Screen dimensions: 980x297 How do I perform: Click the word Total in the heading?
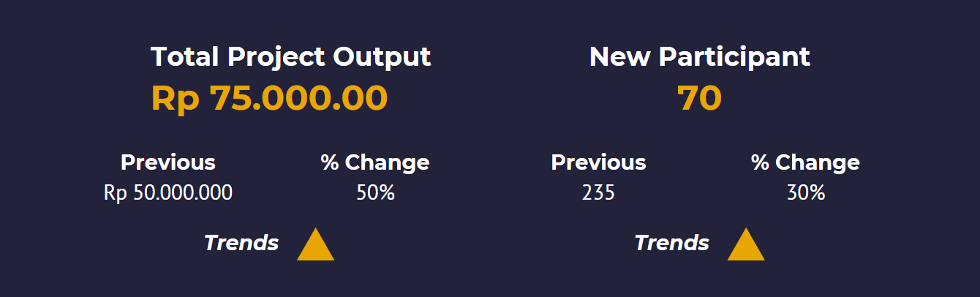[x=186, y=57]
